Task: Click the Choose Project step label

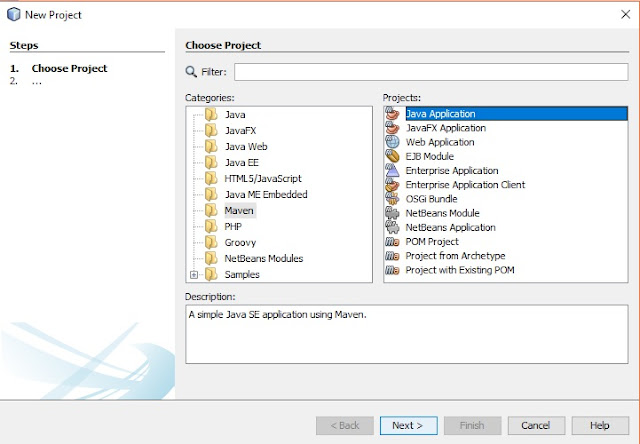Action: click(69, 68)
